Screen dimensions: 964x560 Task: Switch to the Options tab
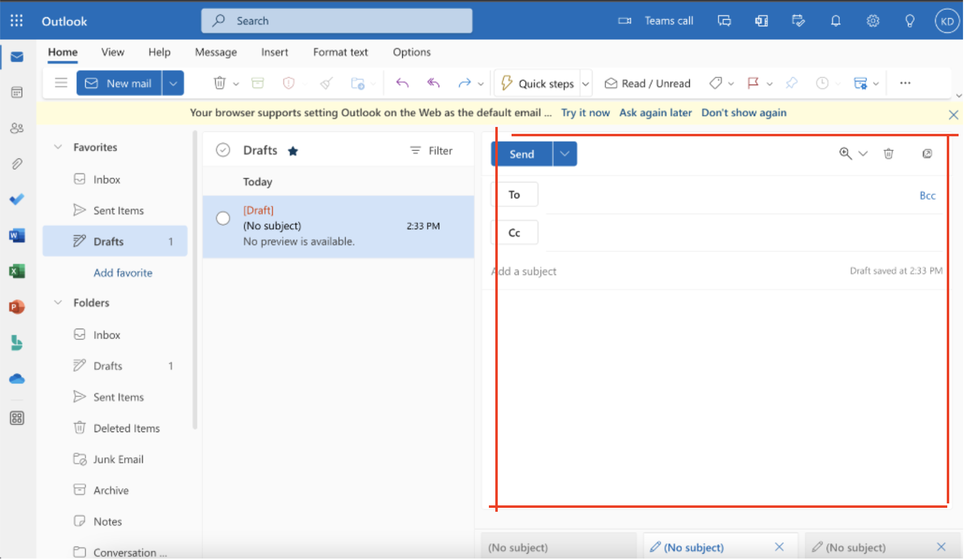[412, 52]
